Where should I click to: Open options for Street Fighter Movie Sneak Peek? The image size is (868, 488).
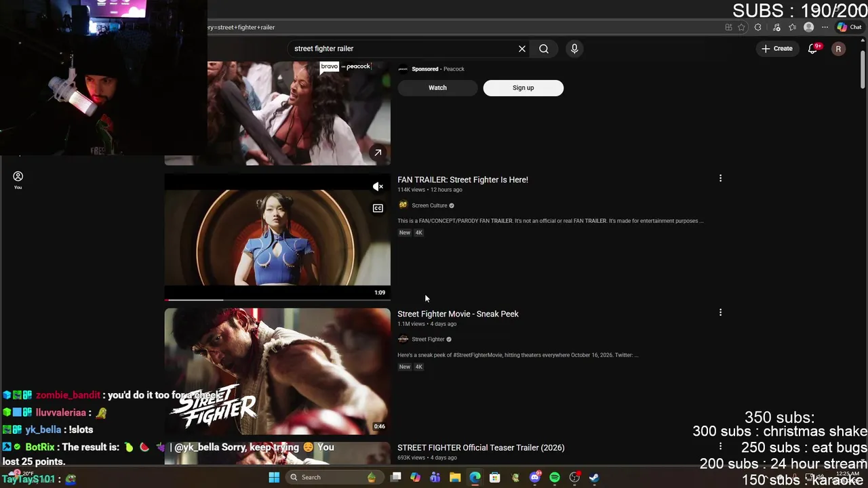coord(720,312)
